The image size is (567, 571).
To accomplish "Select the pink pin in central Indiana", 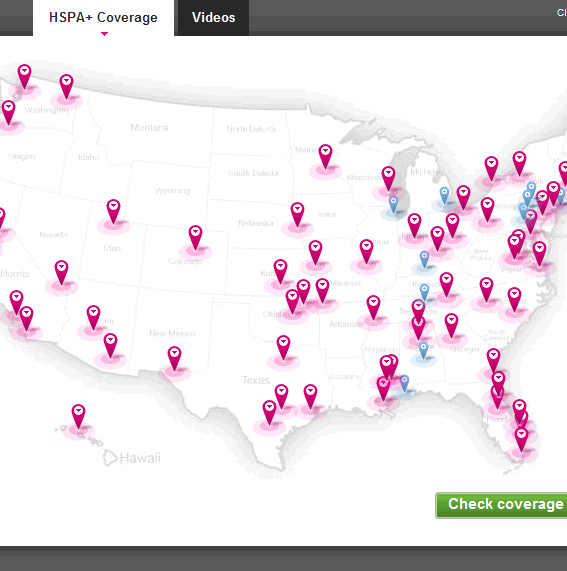I will 414,226.
